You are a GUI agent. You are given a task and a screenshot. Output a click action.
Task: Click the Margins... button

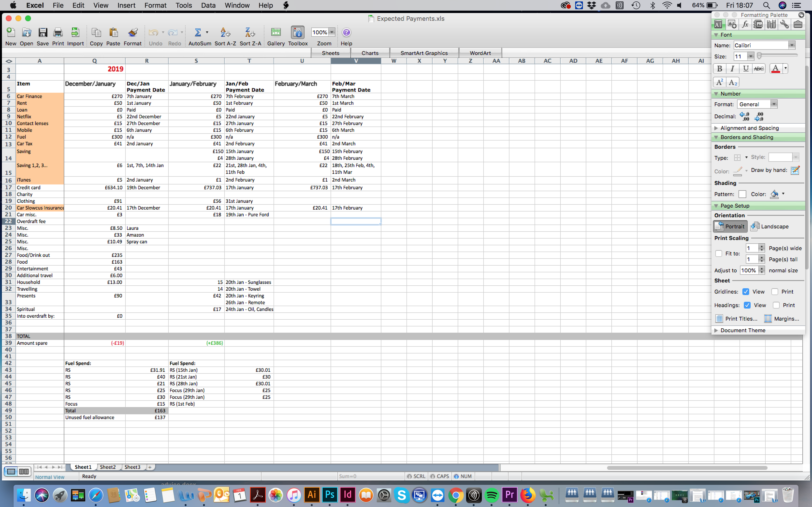pyautogui.click(x=782, y=319)
